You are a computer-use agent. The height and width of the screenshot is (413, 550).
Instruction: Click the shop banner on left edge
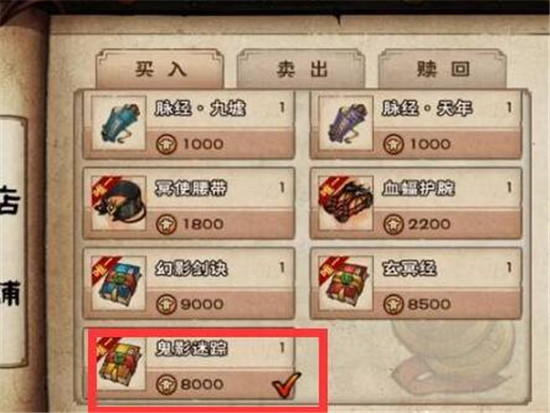13,242
